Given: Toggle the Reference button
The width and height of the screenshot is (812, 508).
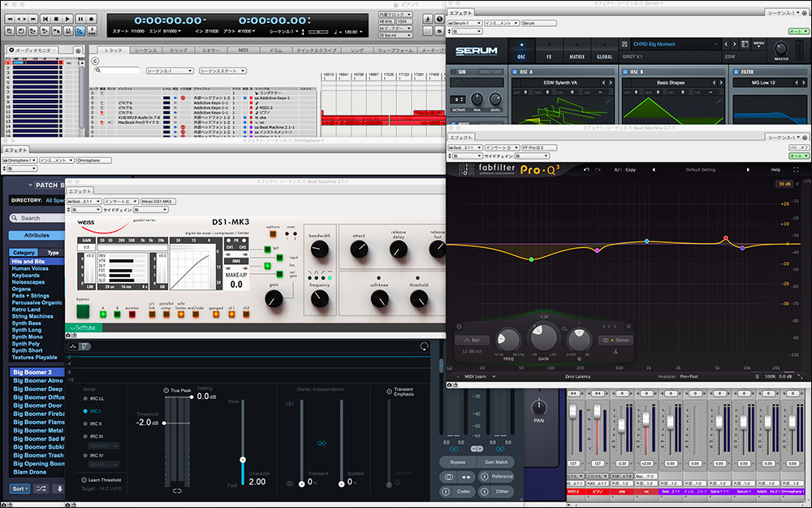Looking at the screenshot, I should point(495,476).
